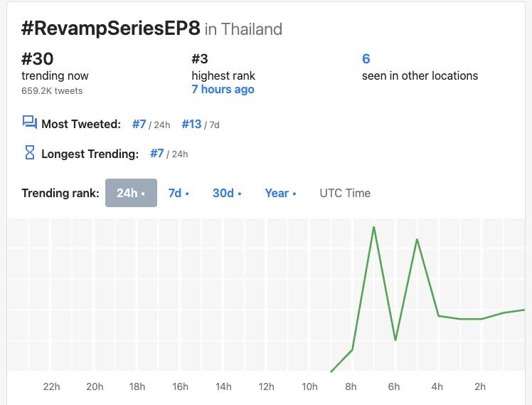
Task: Click the 12h label on chart axis
Action: [266, 386]
